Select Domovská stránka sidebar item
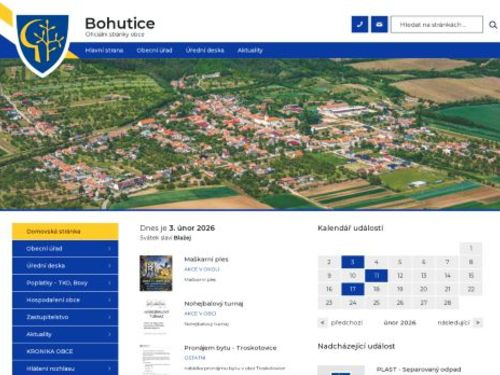The height and width of the screenshot is (375, 500). (x=65, y=231)
